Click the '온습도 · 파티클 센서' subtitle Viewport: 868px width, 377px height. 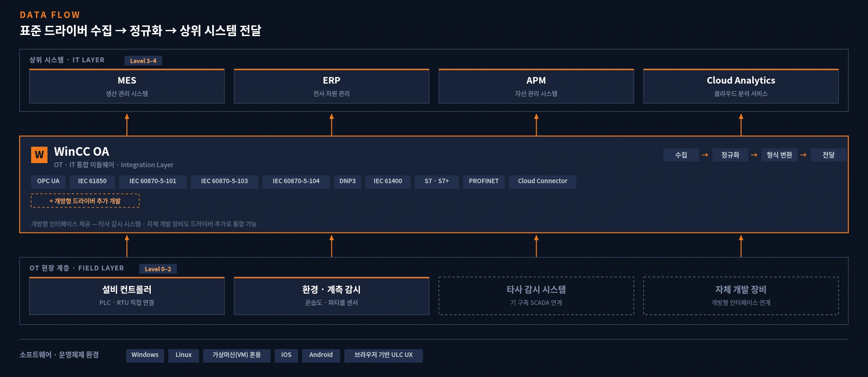click(x=332, y=303)
